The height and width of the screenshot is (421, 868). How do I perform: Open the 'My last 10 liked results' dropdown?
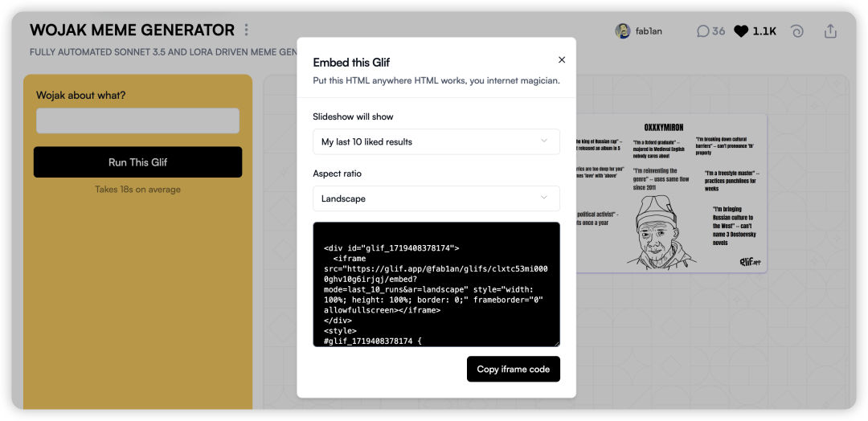coord(436,141)
